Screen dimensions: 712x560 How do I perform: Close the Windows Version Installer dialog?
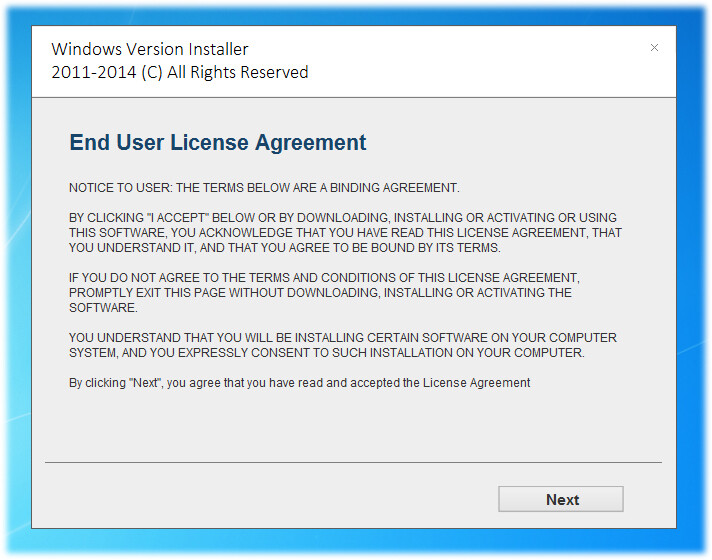[x=654, y=48]
